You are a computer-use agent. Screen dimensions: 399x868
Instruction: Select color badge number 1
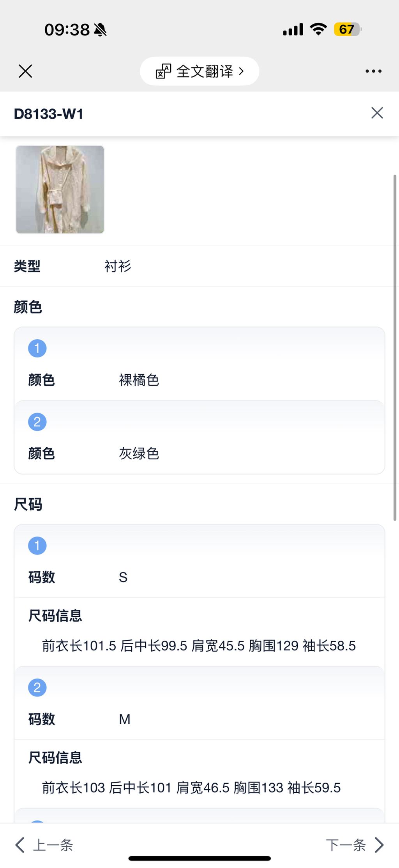37,348
